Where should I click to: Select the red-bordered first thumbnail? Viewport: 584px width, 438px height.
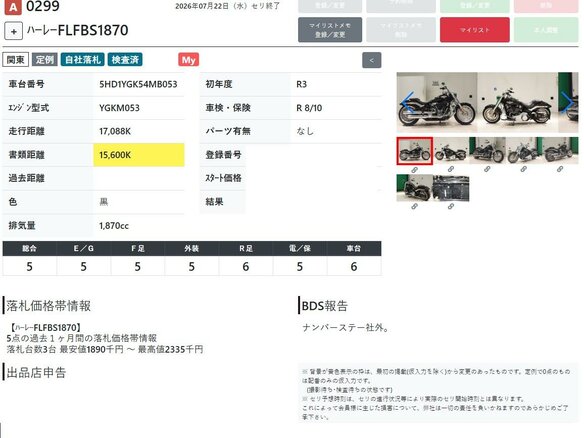(x=415, y=151)
